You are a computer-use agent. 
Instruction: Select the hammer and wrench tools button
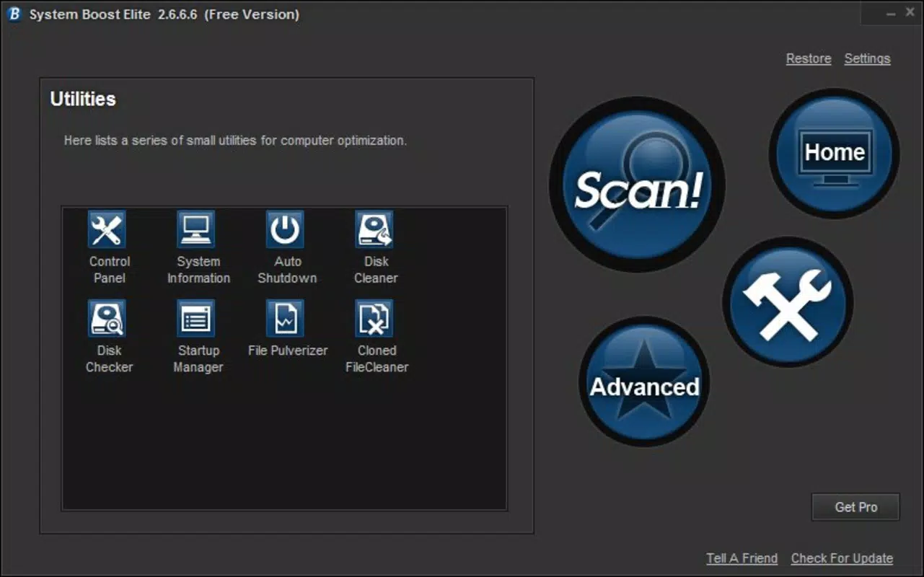788,302
